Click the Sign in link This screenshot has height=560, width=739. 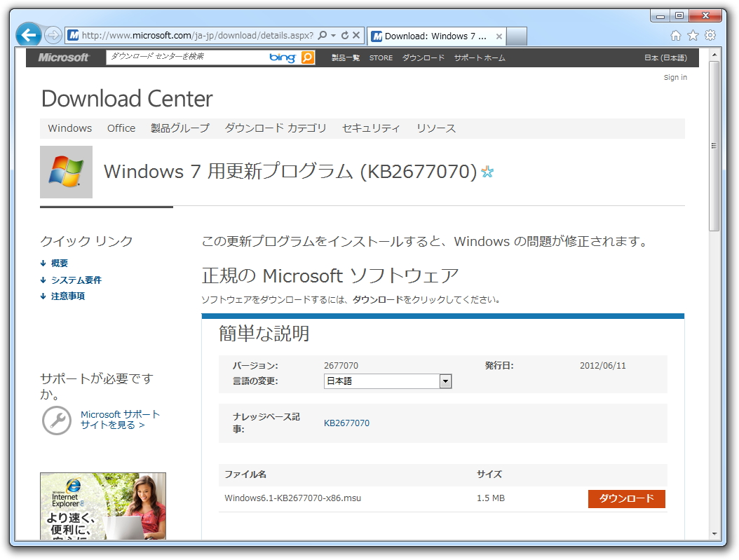tap(674, 77)
